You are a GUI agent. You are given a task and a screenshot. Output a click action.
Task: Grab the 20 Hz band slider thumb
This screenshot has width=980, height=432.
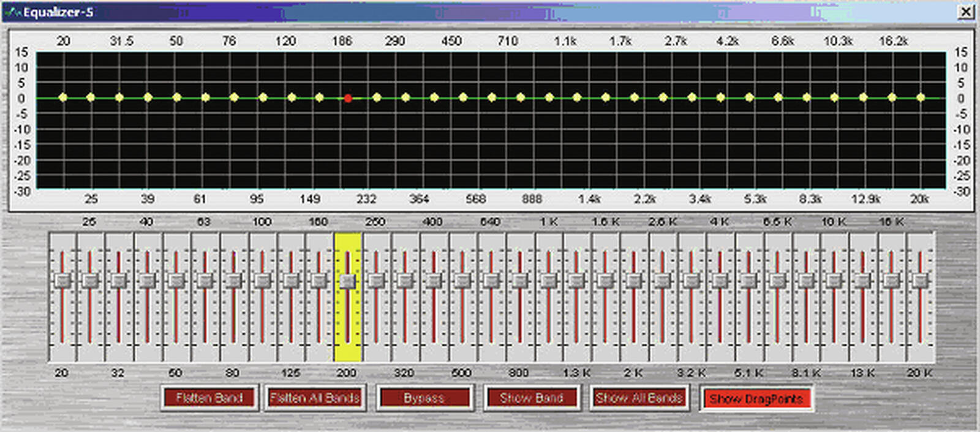point(62,281)
